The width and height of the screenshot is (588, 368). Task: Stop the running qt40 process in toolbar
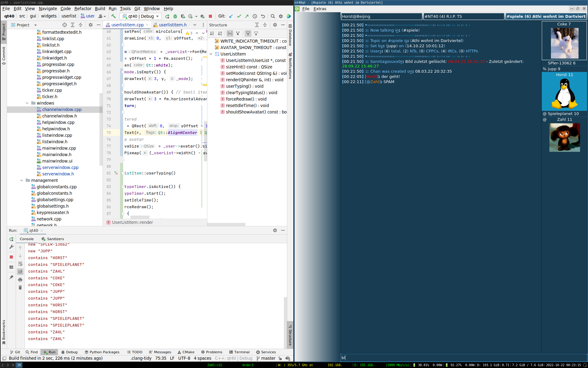pos(210,16)
